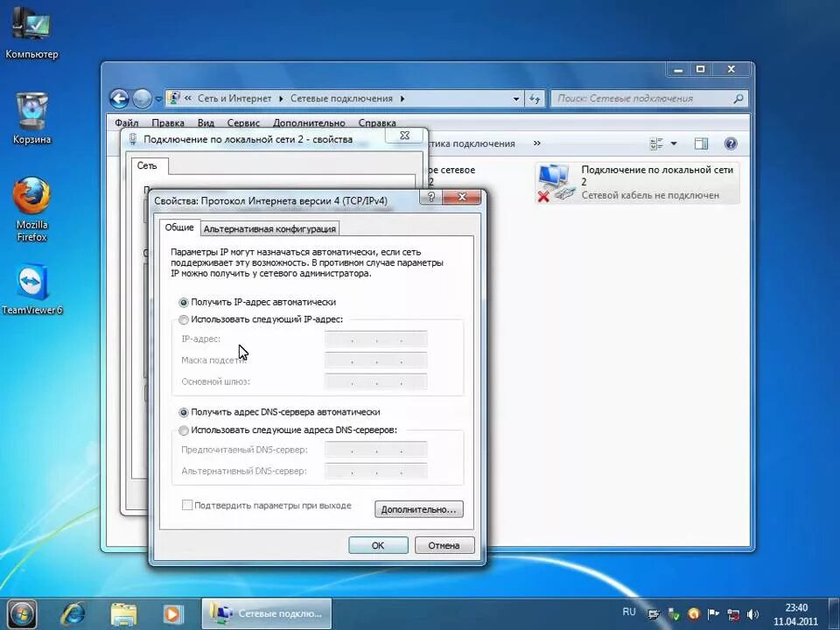Viewport: 840px width, 630px height.
Task: Open the volume icon in system tray
Action: (752, 613)
